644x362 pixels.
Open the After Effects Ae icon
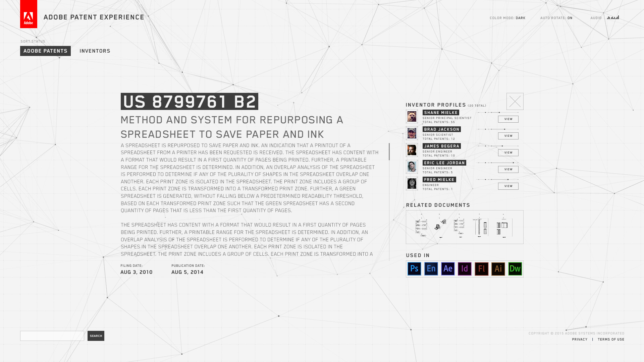point(448,269)
